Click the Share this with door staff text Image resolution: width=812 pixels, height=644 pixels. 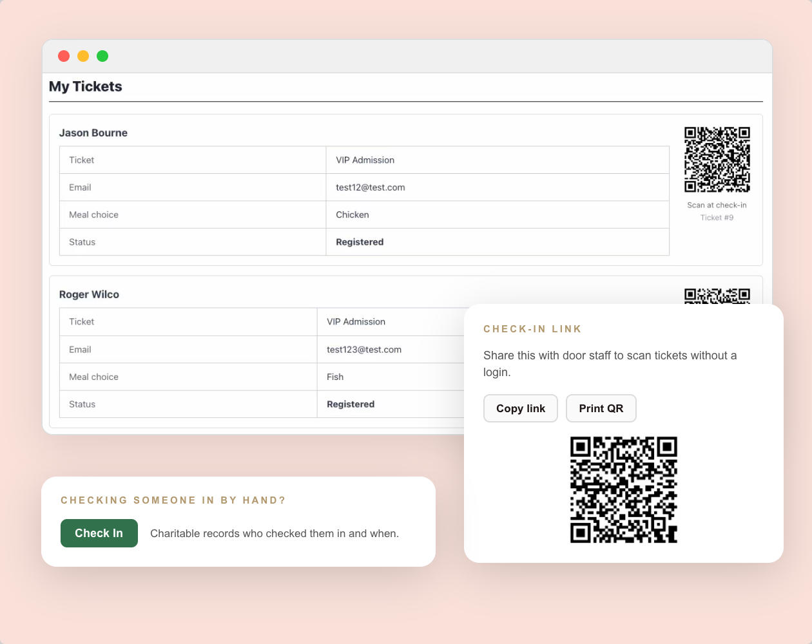[x=610, y=364]
